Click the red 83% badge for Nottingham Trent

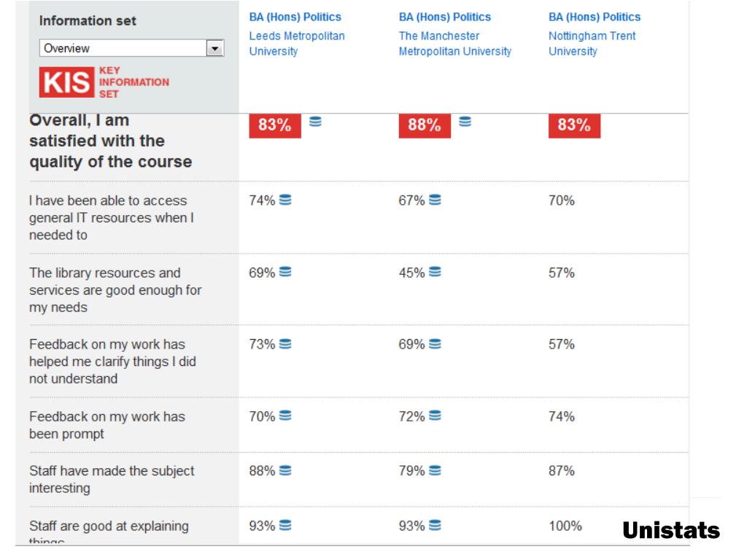pyautogui.click(x=574, y=125)
